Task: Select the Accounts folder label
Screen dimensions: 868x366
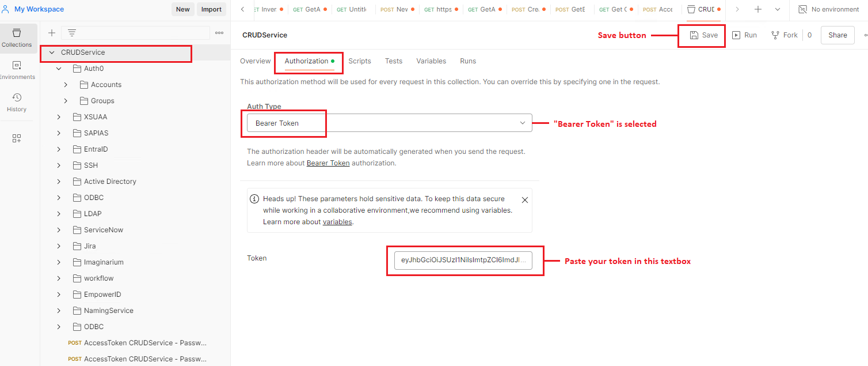Action: click(x=106, y=85)
